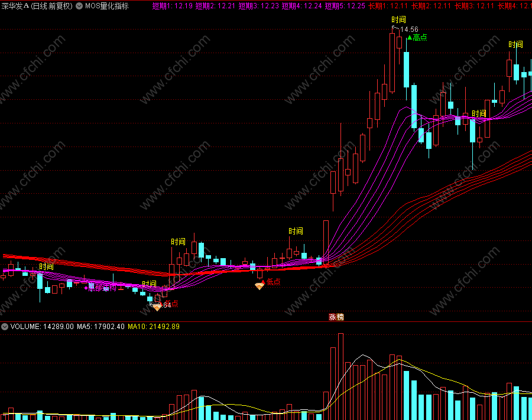The image size is (532, 420).
Task: Click the 时间 marker above the first breakout candle
Action: click(x=178, y=242)
